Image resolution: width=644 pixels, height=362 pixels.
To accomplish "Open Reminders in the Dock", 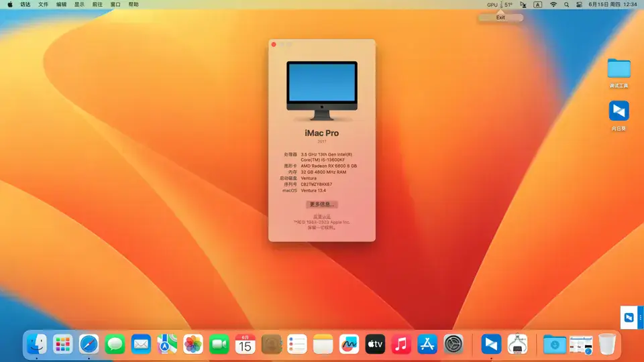I will 297,344.
